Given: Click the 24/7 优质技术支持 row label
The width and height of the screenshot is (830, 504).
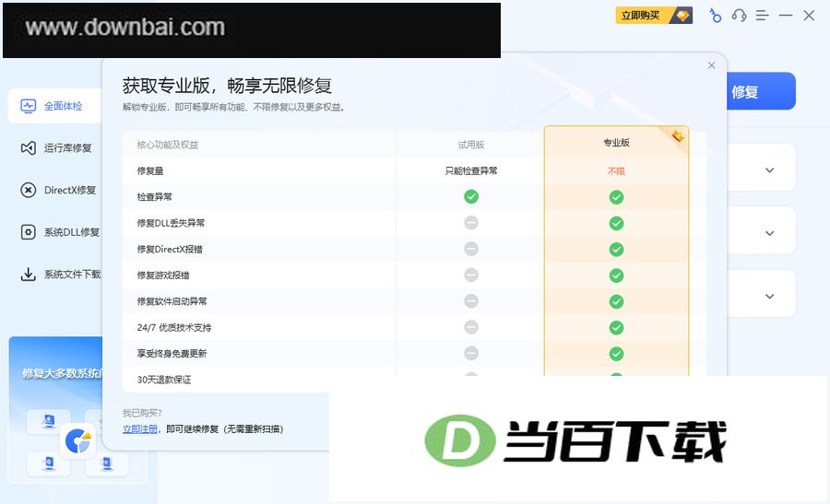Looking at the screenshot, I should pos(173,327).
